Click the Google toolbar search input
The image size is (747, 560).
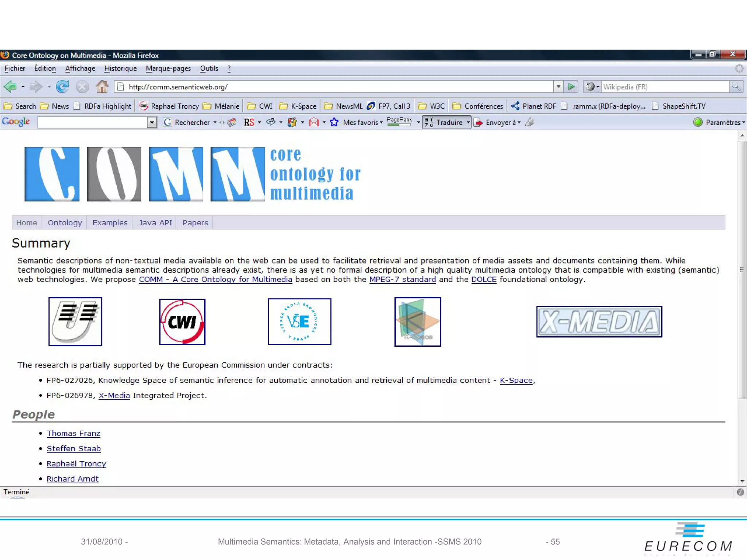tap(93, 122)
